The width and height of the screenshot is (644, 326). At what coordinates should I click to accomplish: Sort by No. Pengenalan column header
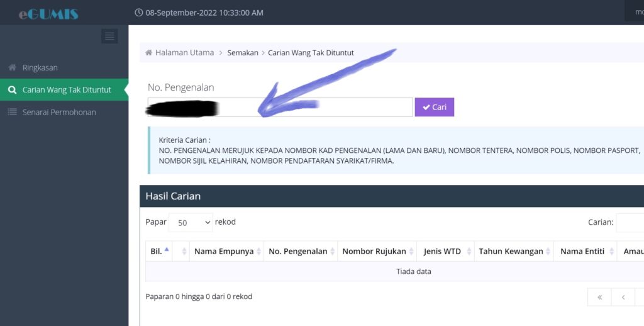click(x=301, y=251)
